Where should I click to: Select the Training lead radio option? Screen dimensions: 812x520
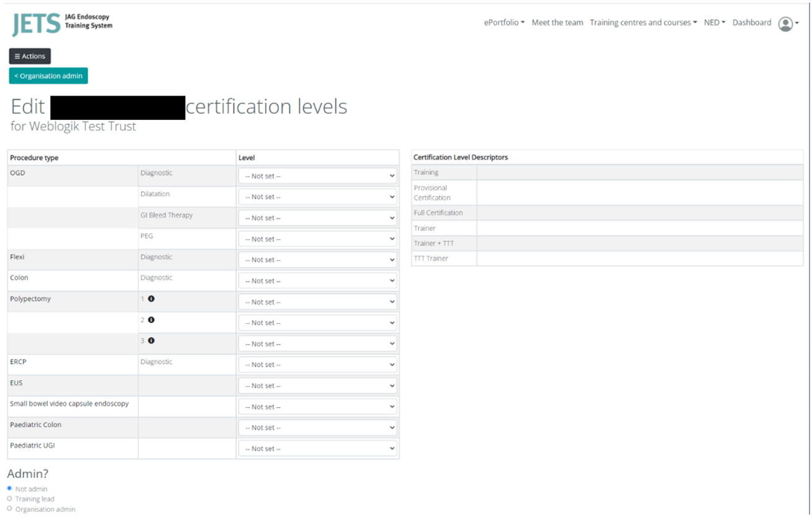click(9, 499)
